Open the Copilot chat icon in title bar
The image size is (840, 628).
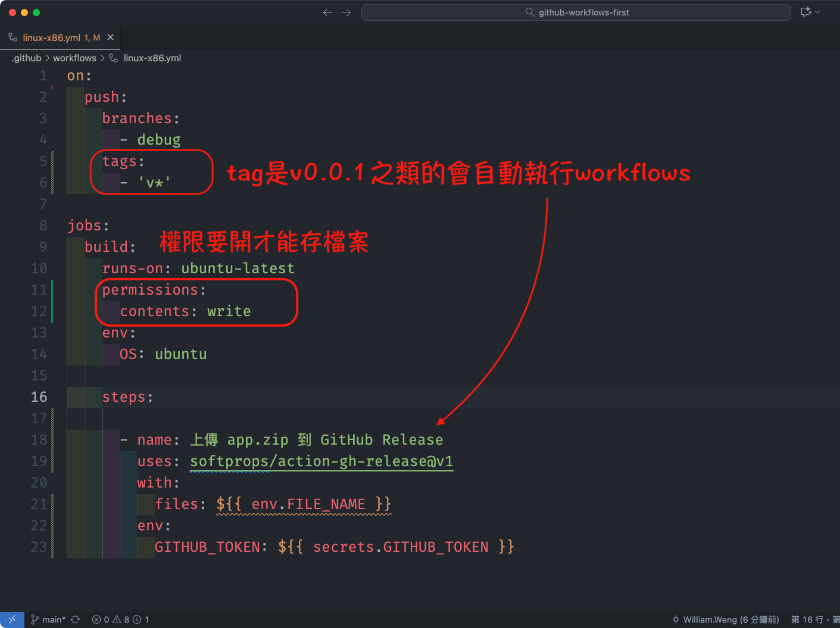tap(805, 12)
